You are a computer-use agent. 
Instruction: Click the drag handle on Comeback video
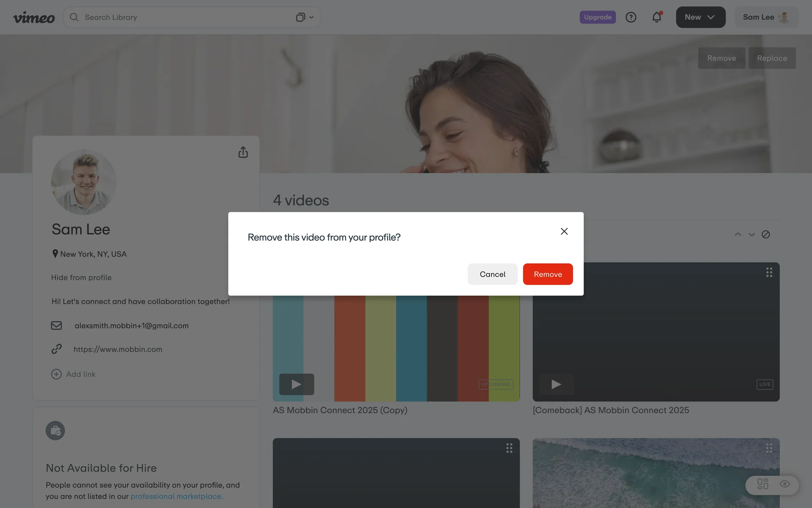coord(769,272)
